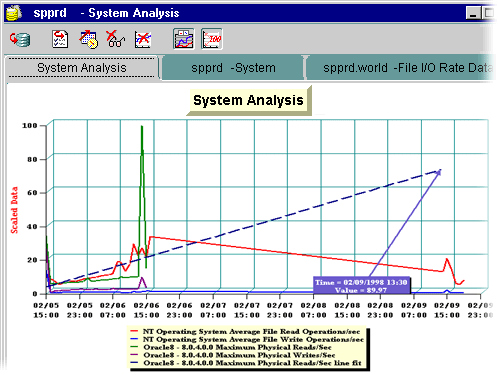Click the spprd application title bar icon
Image resolution: width=498 pixels, height=375 pixels.
(x=14, y=13)
